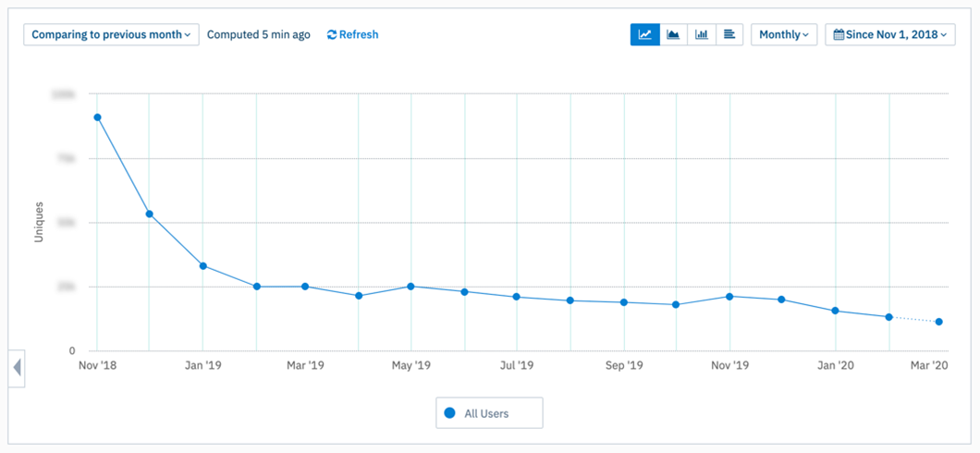The width and height of the screenshot is (980, 453).
Task: Click the Mar '20 projected data point
Action: 938,322
